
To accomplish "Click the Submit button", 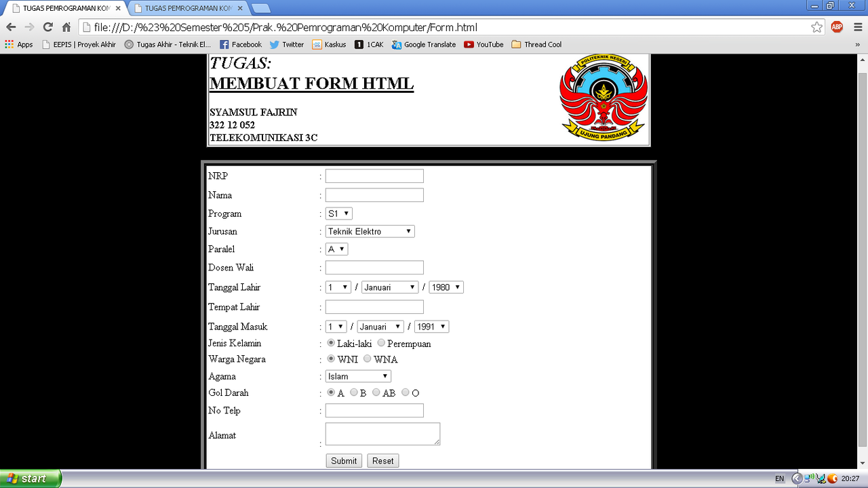I will 344,461.
